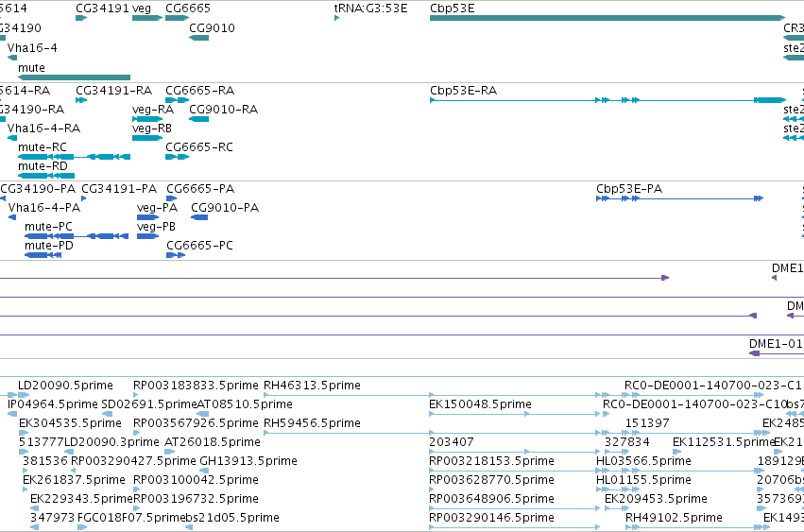Click the RP003290427.5prime EST label
The image size is (804, 532).
tap(133, 461)
